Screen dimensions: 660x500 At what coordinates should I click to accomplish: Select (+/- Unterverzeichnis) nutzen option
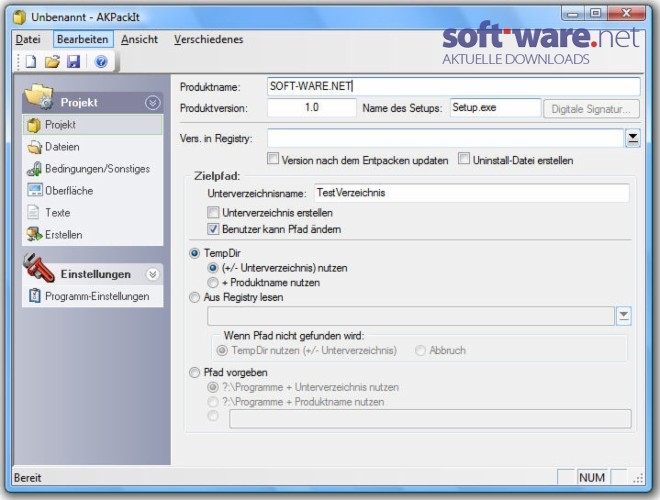coord(213,268)
